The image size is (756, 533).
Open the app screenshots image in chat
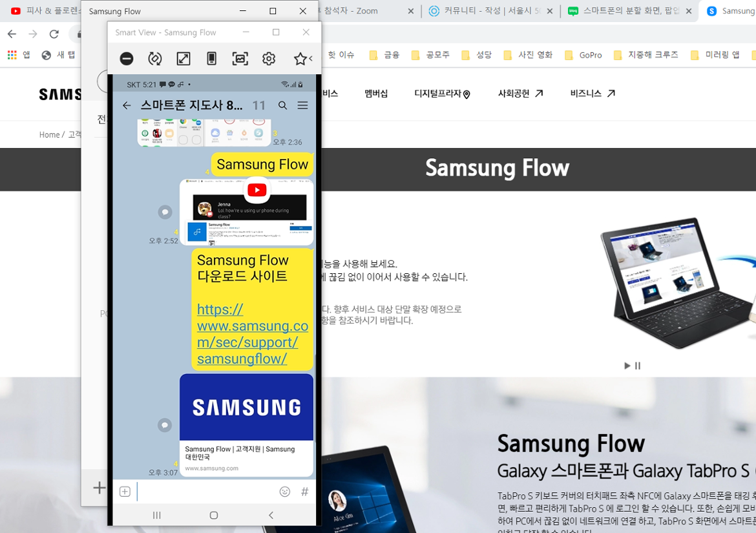click(204, 132)
